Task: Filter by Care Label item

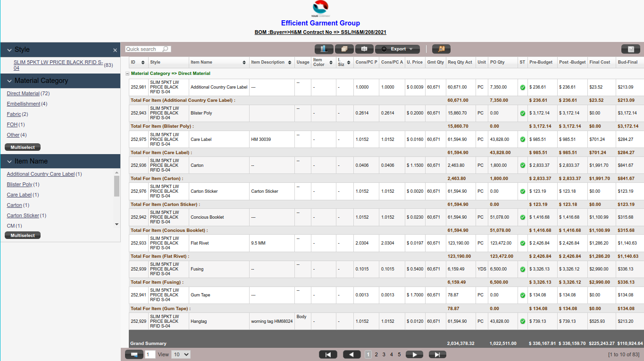Action: [x=19, y=195]
